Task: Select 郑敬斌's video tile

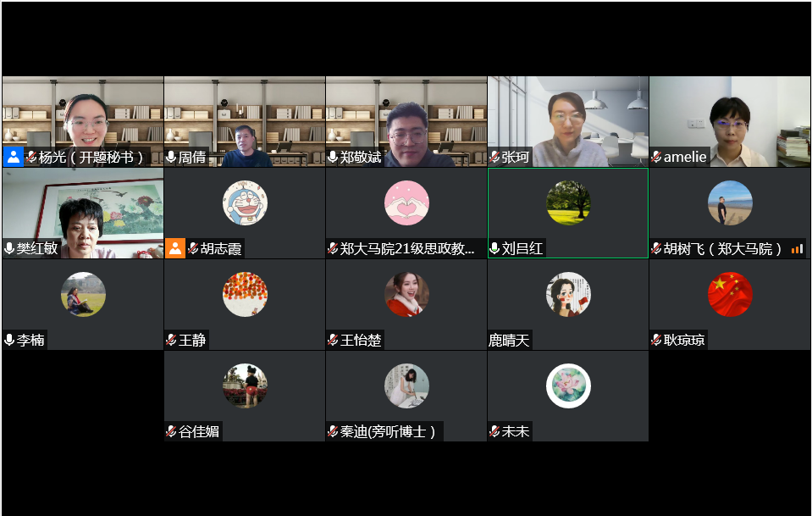Action: [x=406, y=122]
